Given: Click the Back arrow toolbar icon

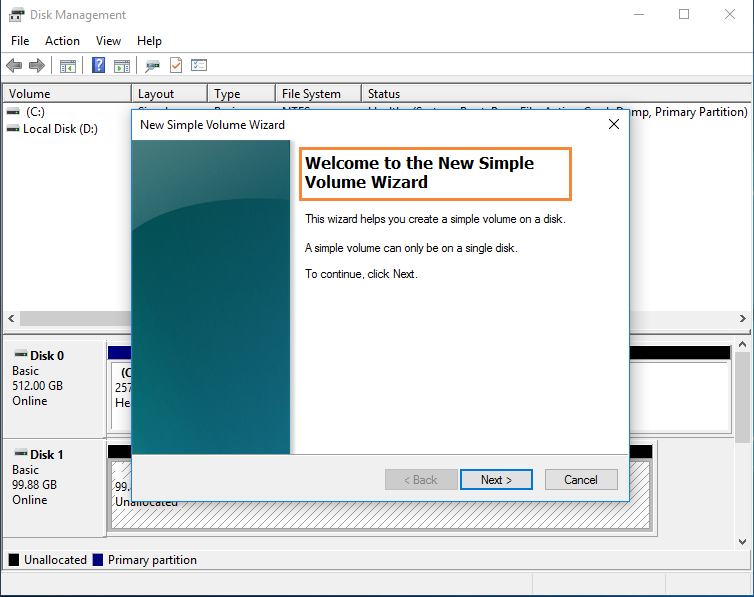Looking at the screenshot, I should coord(14,65).
